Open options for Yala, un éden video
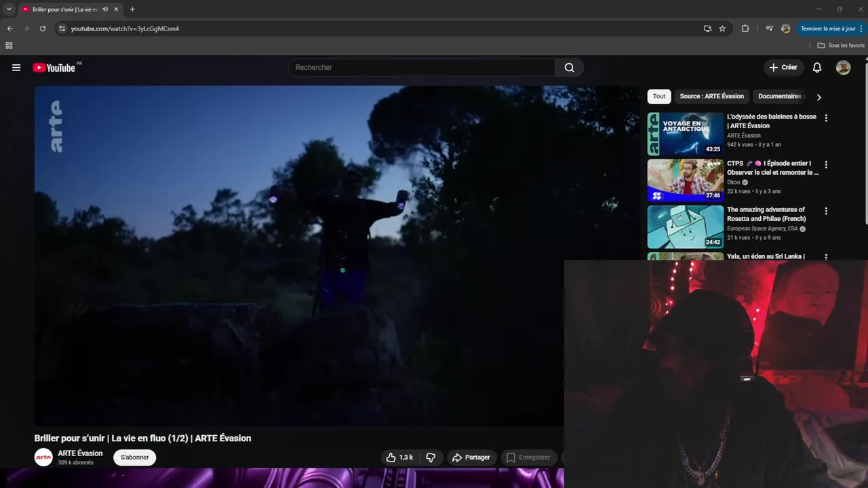This screenshot has width=868, height=488. point(826,258)
